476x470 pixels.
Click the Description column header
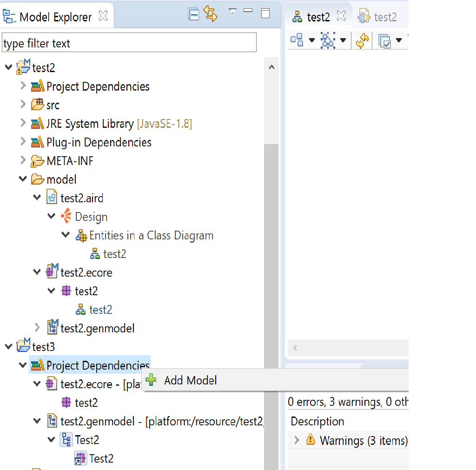pos(317,422)
